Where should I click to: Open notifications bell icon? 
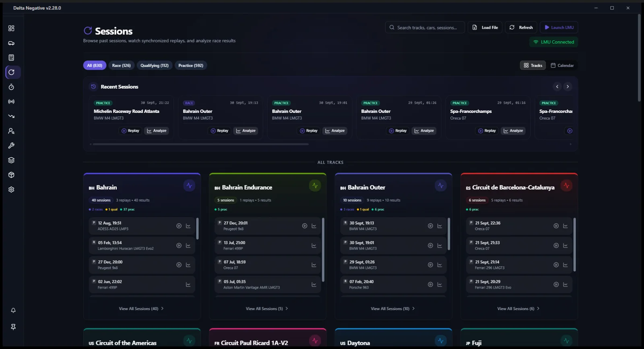pyautogui.click(x=13, y=310)
